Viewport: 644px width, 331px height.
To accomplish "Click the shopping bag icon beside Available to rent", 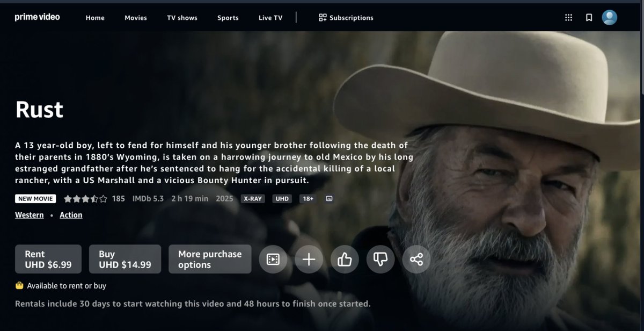I will click(20, 286).
